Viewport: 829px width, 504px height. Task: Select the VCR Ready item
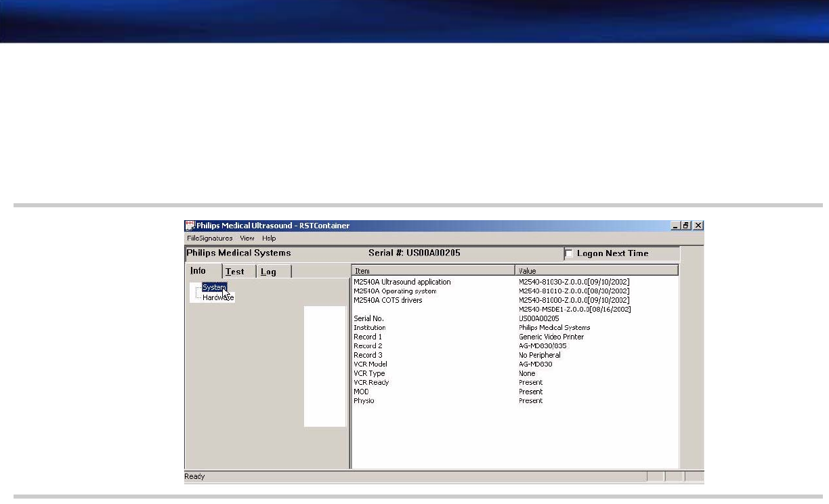[371, 383]
